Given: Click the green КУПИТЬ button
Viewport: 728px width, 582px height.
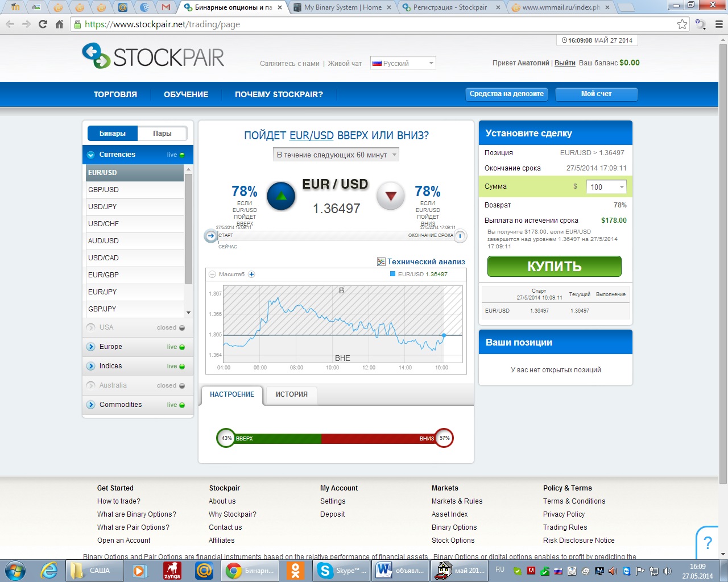Looking at the screenshot, I should pyautogui.click(x=555, y=266).
